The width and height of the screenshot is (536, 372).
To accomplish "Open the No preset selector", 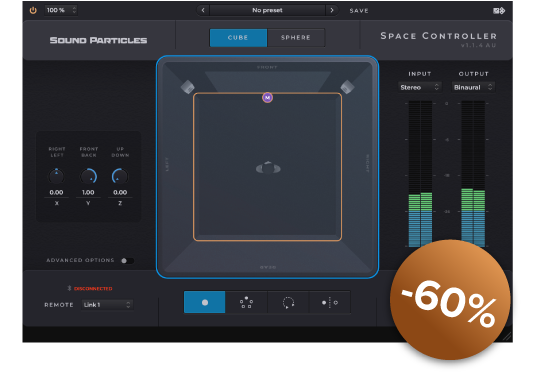I will point(267,10).
